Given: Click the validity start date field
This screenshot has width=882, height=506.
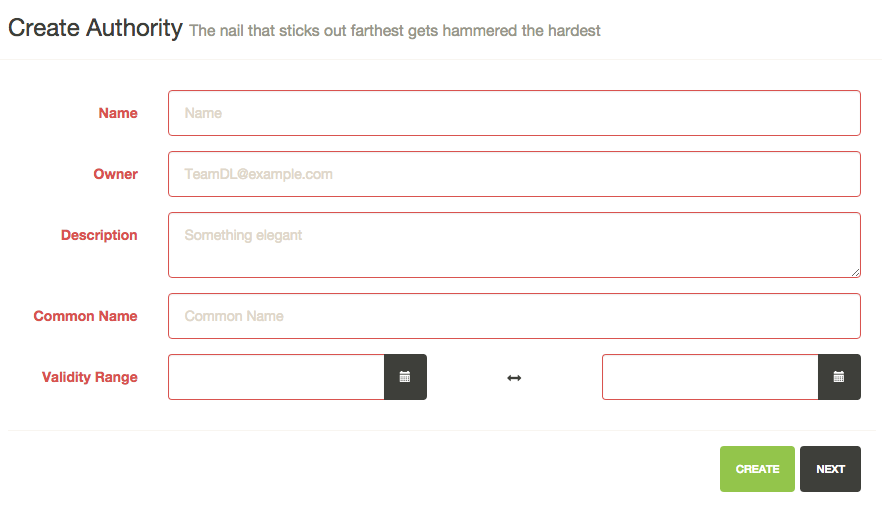Looking at the screenshot, I should 276,377.
